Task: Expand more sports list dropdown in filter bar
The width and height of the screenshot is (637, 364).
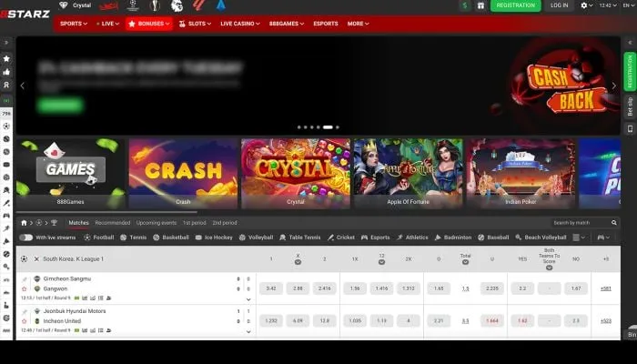Action: [x=579, y=238]
